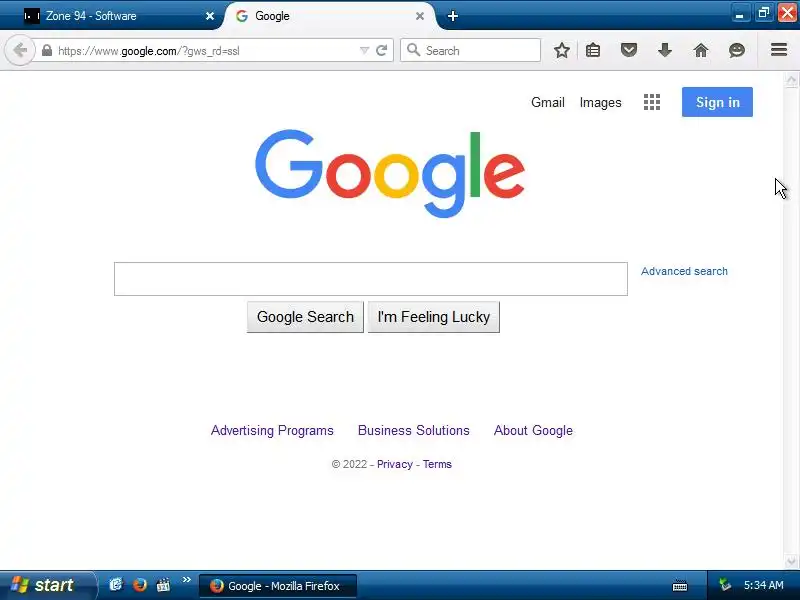Click the scrollbar up arrow

[791, 80]
